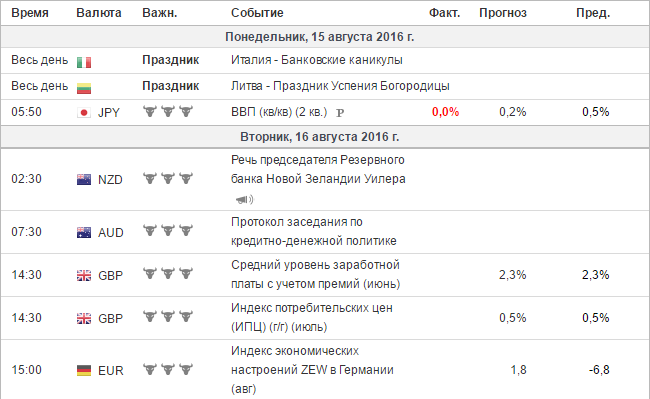Click the New Zealand flag next to NZD
This screenshot has width=650, height=399.
(84, 179)
